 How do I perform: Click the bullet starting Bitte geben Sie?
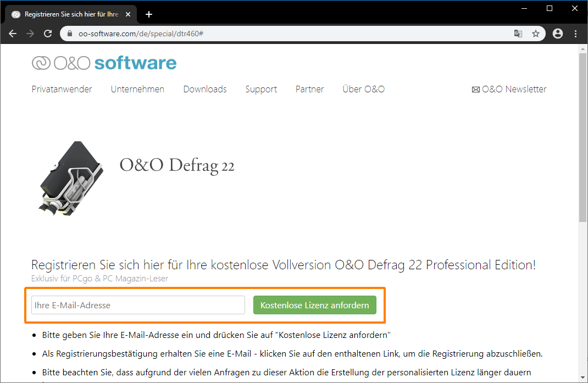217,335
